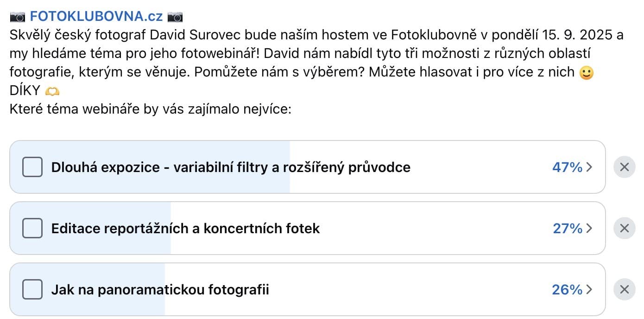644x319 pixels.
Task: Open the FOTOKLUBOVNA.cz link
Action: pyautogui.click(x=96, y=17)
